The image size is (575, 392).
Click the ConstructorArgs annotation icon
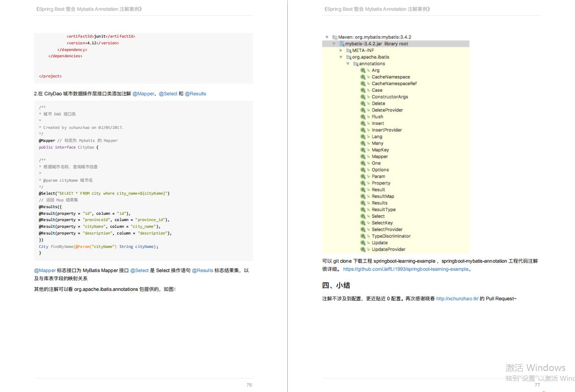tap(363, 97)
